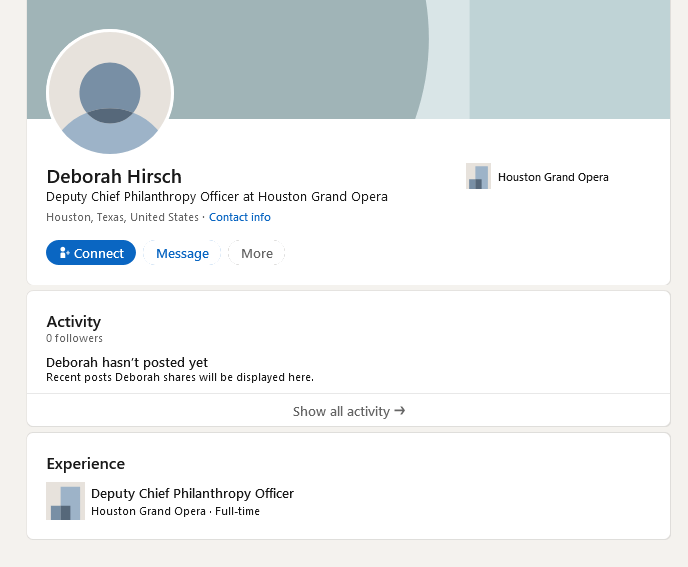Click 'Deborah hasn't posted yet' message

tap(127, 362)
